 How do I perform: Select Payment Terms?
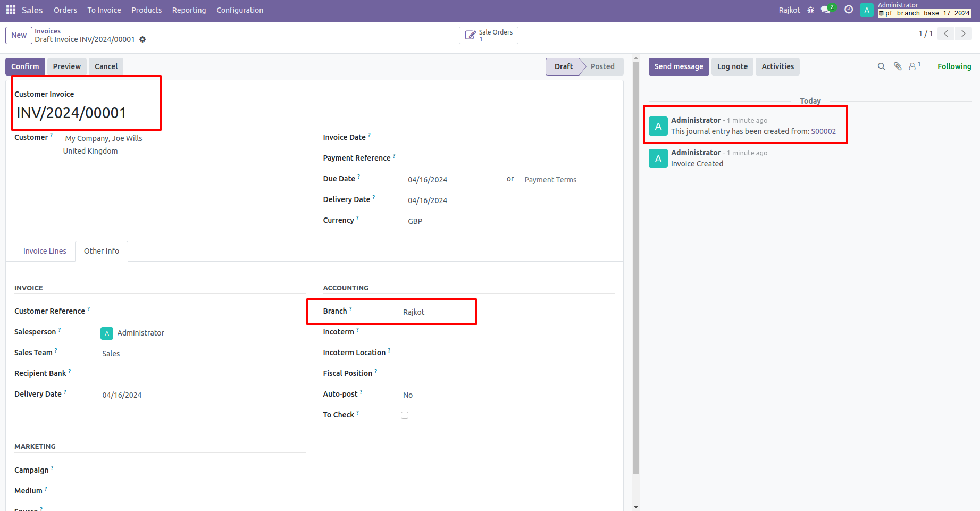click(x=550, y=179)
